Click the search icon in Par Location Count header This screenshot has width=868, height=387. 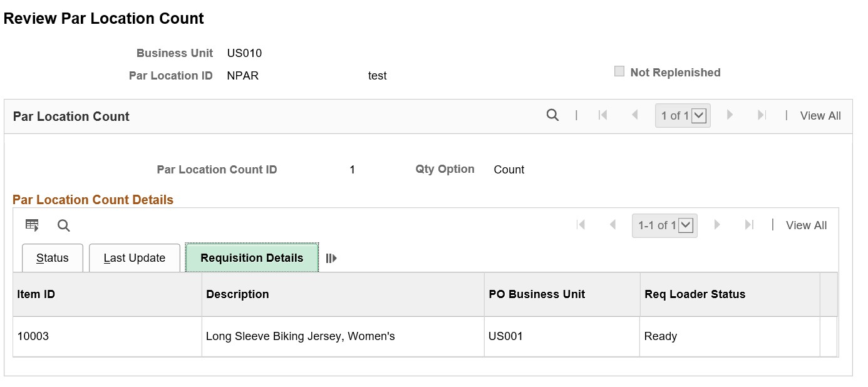pos(552,115)
